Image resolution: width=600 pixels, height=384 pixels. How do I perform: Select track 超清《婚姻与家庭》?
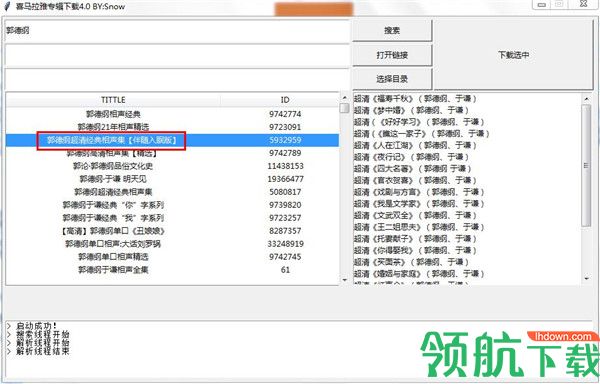[x=419, y=274]
